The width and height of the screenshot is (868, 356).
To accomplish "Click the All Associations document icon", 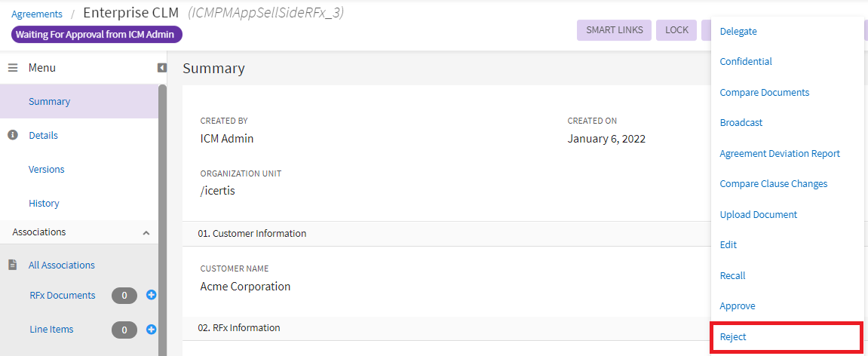I will point(13,265).
